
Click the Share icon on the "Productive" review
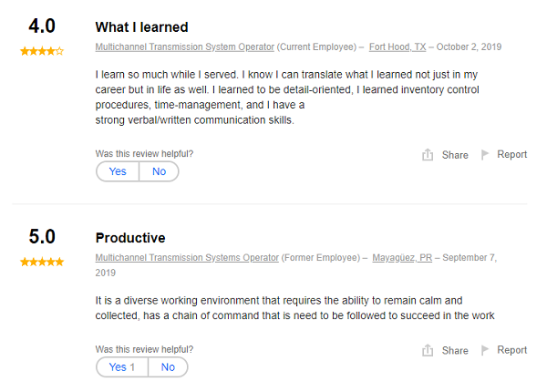click(x=428, y=350)
